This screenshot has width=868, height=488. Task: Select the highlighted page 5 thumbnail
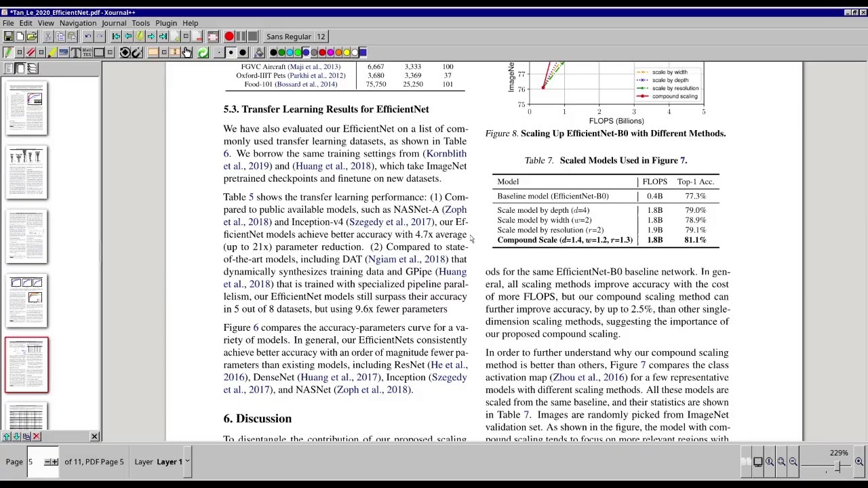pos(26,365)
